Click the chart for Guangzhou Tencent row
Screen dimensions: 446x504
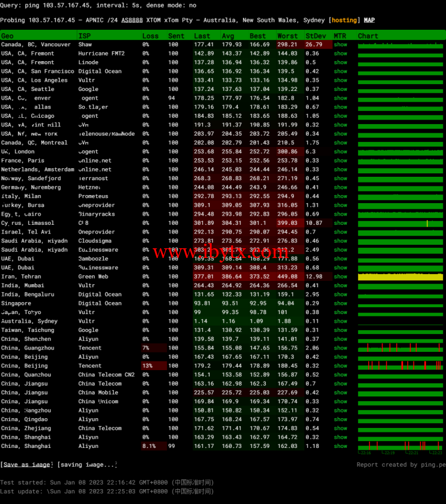point(400,348)
